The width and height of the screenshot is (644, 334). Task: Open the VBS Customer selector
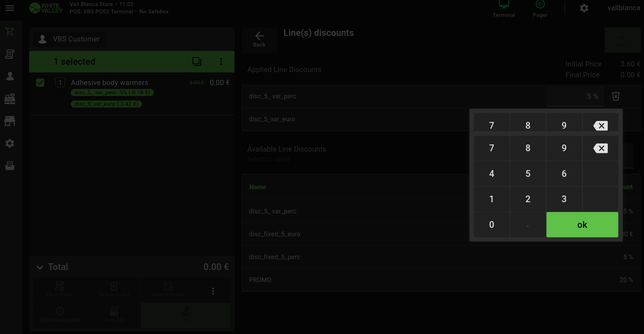pos(70,39)
